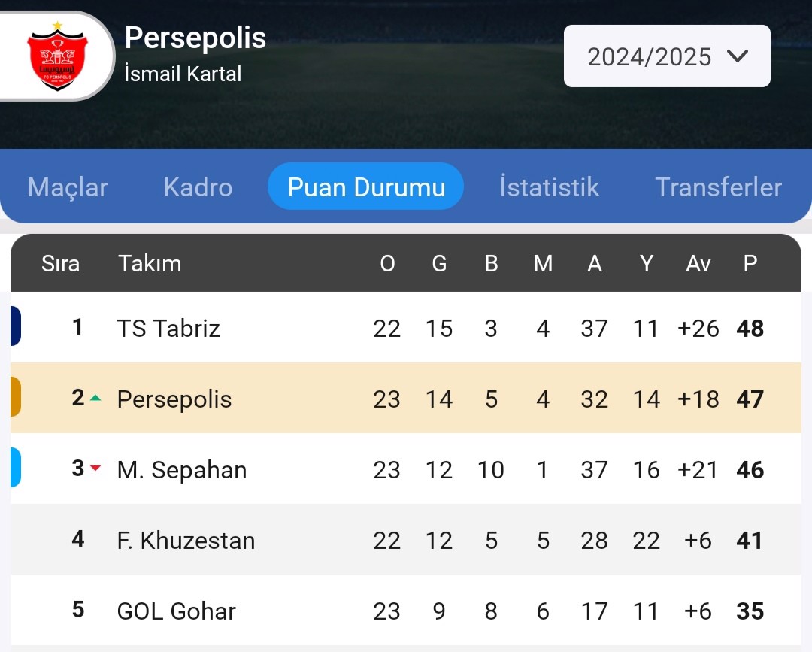812x652 pixels.
Task: Click the P points column header
Action: (x=750, y=264)
